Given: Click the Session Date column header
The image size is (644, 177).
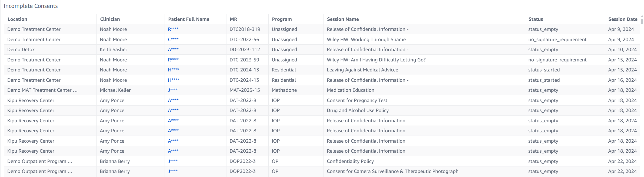Looking at the screenshot, I should coord(623,19).
